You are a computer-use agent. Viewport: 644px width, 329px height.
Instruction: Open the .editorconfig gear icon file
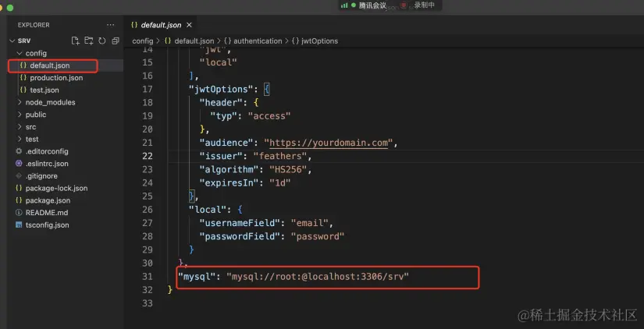19,151
